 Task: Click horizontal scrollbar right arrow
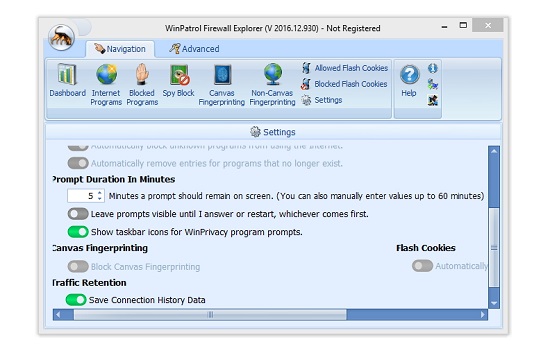483,315
